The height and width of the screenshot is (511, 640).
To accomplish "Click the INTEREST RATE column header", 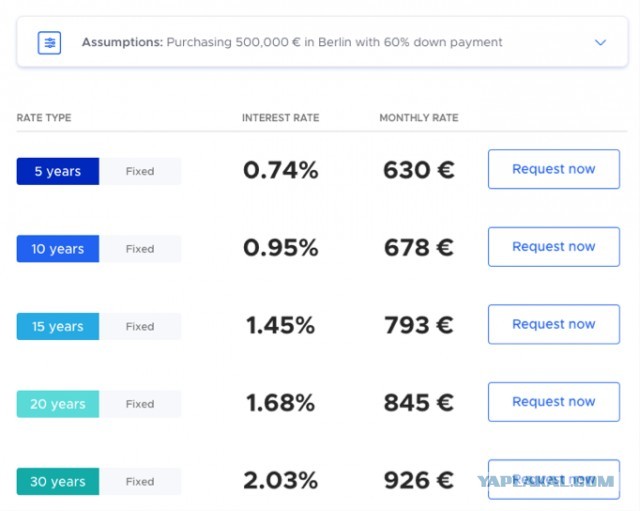I will pyautogui.click(x=280, y=118).
